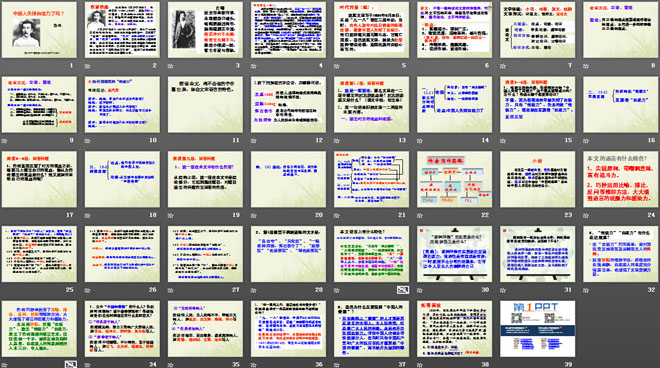Select slide 25 thumbnail
Viewport: 660px width, 368px height.
point(39,254)
